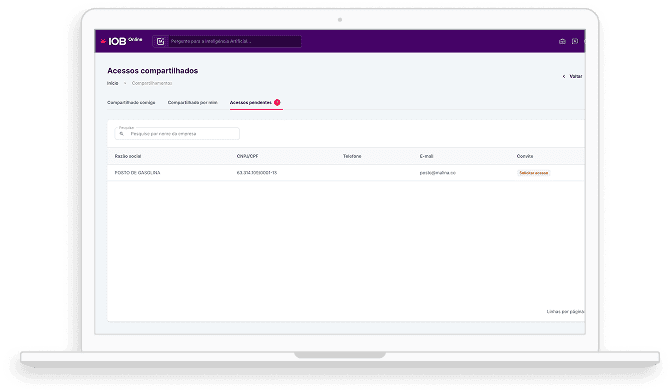672x392 pixels.
Task: Focus the artificial intelligence question box
Action: (234, 41)
